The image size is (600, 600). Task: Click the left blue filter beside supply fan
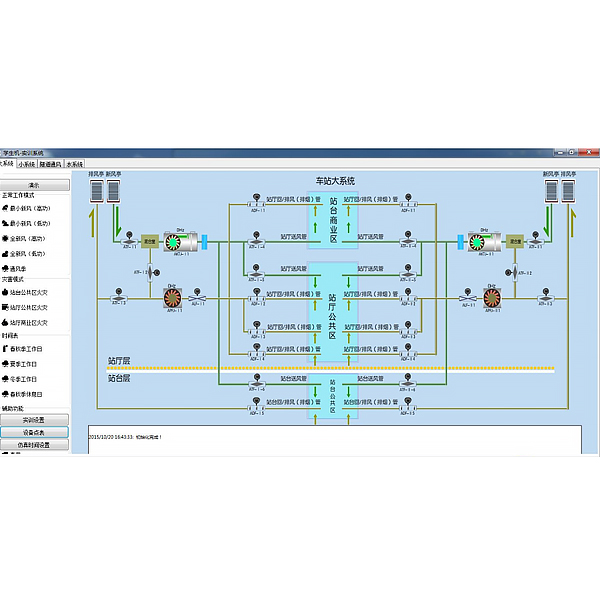203,241
